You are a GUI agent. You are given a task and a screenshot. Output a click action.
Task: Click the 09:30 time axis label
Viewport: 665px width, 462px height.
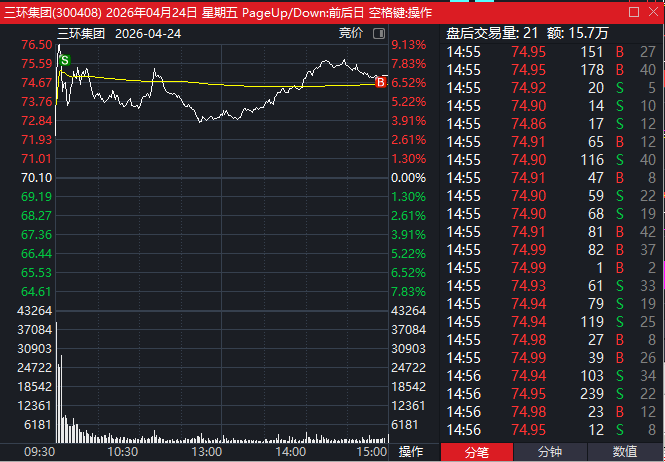(x=39, y=452)
